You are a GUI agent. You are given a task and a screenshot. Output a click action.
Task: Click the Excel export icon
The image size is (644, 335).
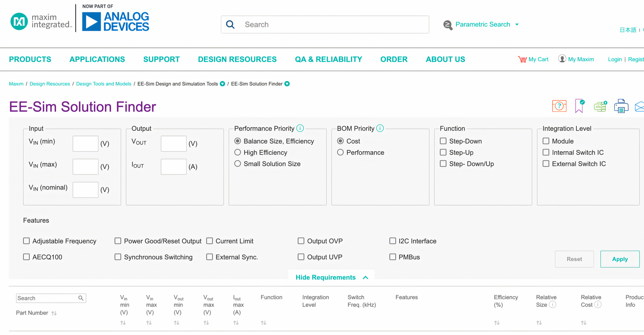[x=600, y=106]
